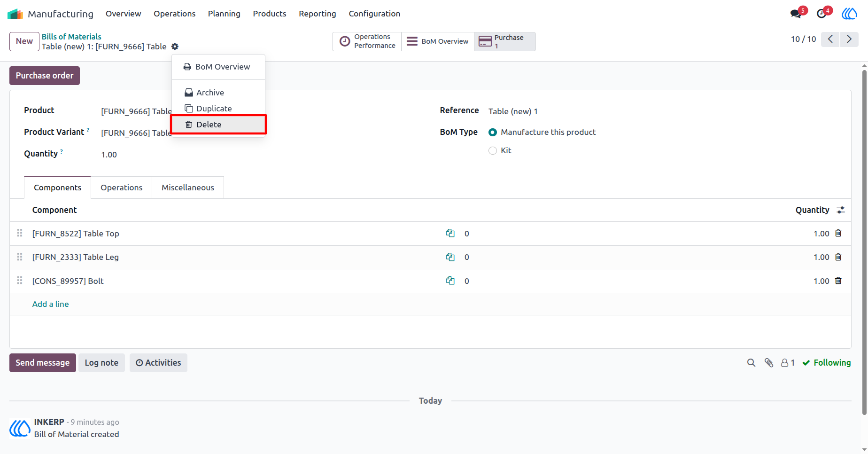Switch to the Operations tab
Image resolution: width=868 pixels, height=454 pixels.
121,188
